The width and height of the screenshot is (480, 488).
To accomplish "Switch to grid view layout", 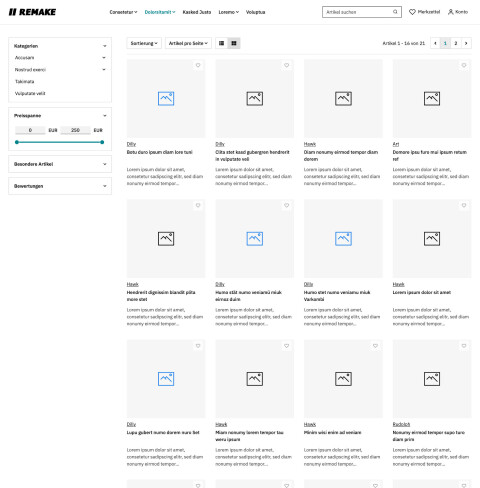I will (234, 43).
